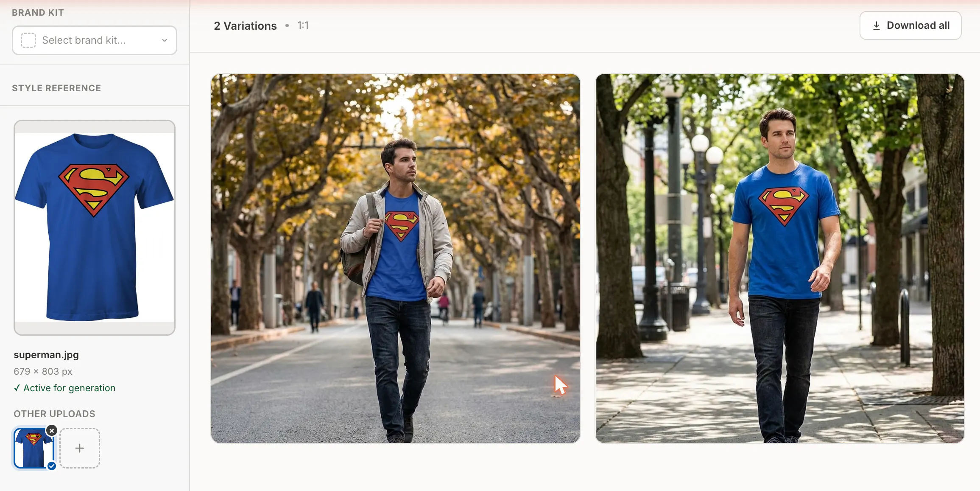Select the small Superman shirt upload thumbnail
The width and height of the screenshot is (980, 491).
coord(34,448)
